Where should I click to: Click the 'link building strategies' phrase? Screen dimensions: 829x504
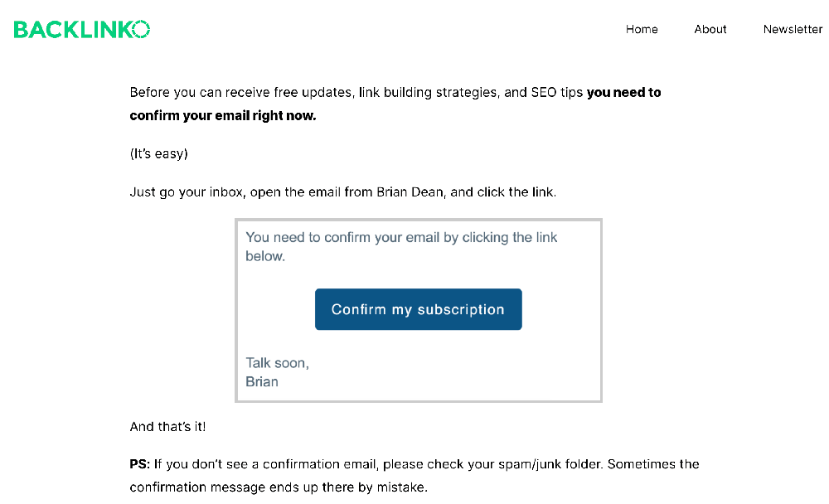(x=429, y=93)
